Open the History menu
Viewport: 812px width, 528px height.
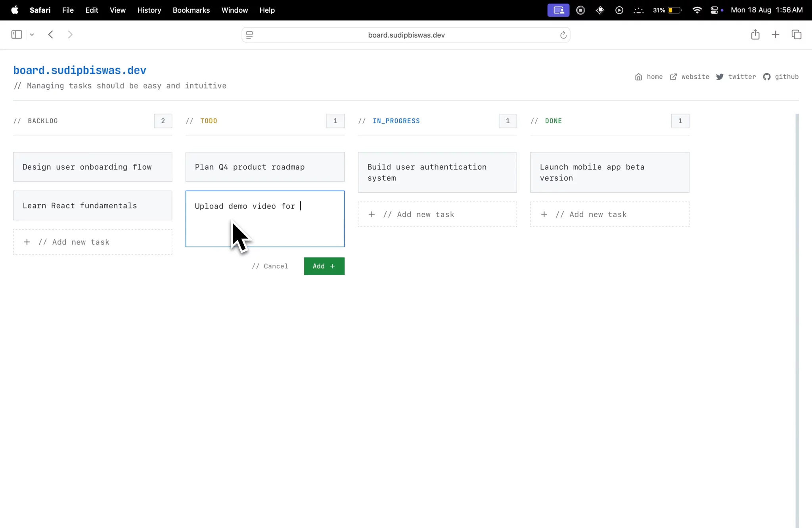point(149,10)
